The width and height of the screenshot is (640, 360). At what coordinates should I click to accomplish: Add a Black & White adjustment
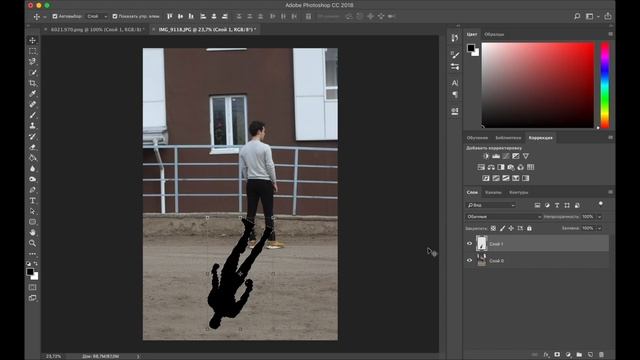click(x=501, y=167)
